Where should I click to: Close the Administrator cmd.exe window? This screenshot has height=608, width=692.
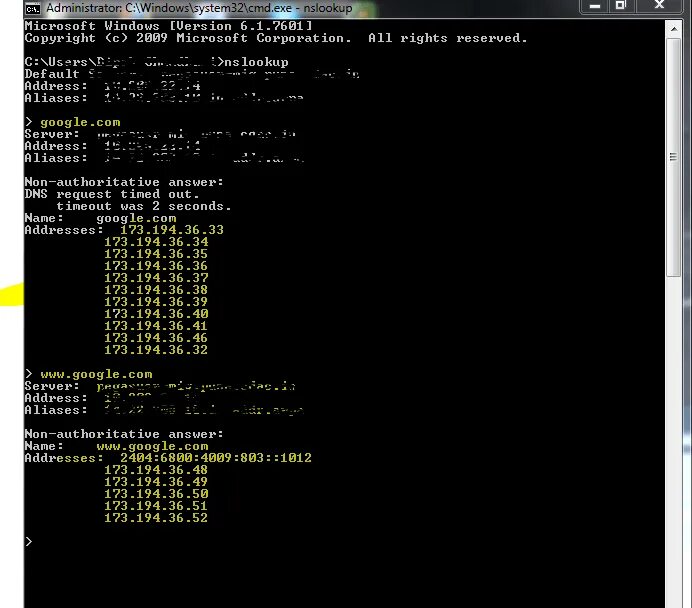coord(659,6)
